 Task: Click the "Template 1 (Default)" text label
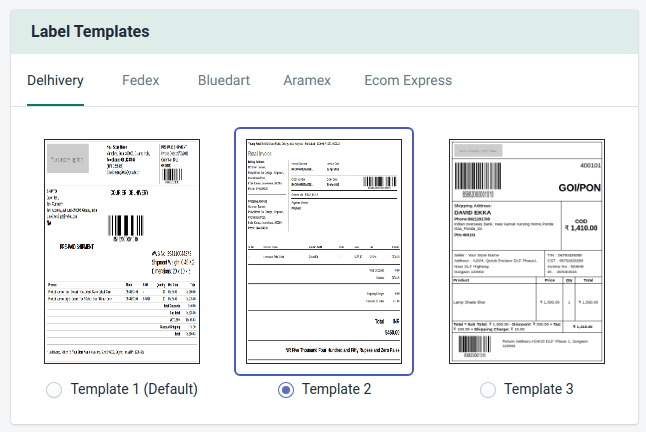[134, 389]
